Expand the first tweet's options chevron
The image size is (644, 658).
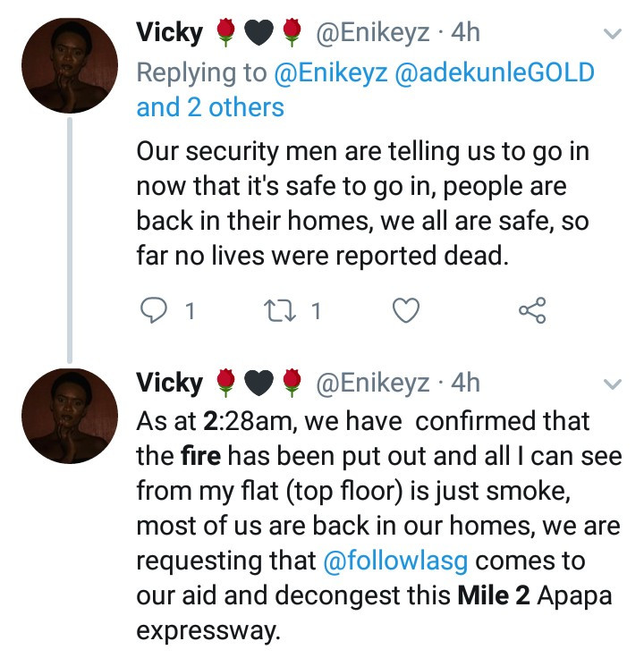(614, 34)
